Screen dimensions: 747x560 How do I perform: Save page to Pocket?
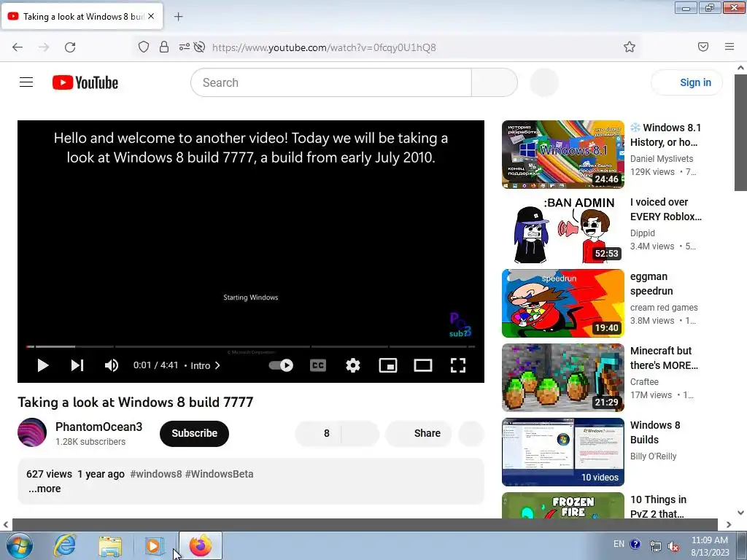coord(703,47)
